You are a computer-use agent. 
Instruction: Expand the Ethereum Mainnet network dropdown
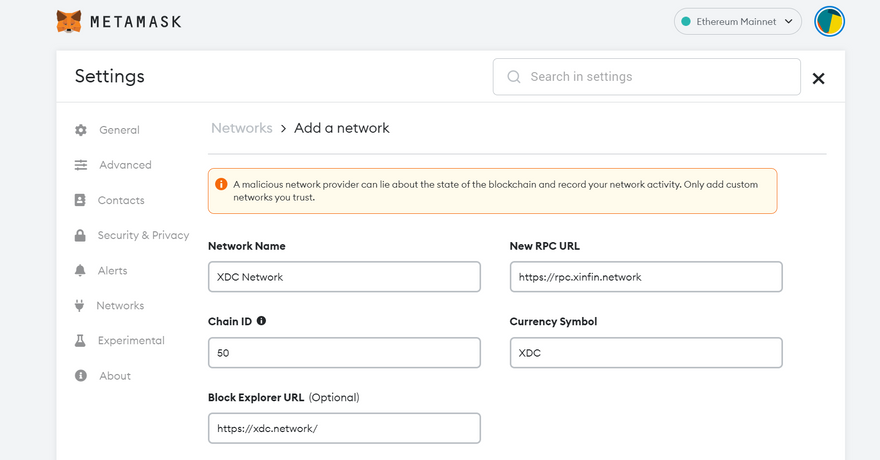click(738, 21)
